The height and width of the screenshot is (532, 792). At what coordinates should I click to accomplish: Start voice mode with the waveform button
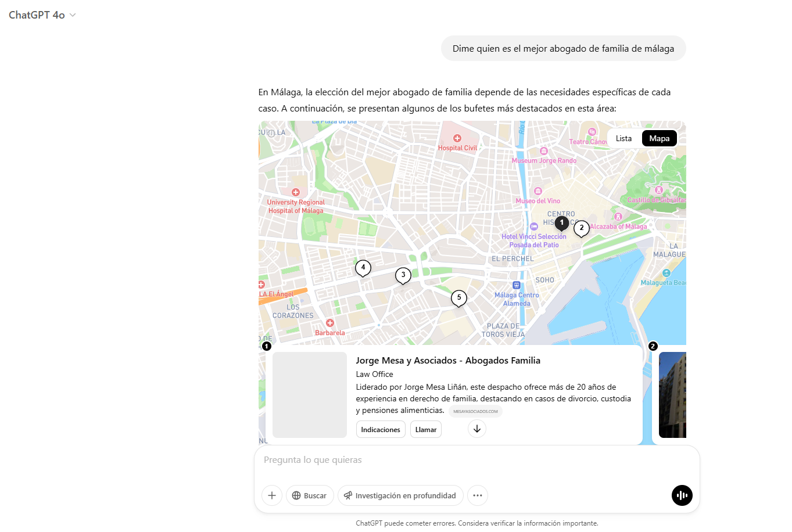point(682,495)
